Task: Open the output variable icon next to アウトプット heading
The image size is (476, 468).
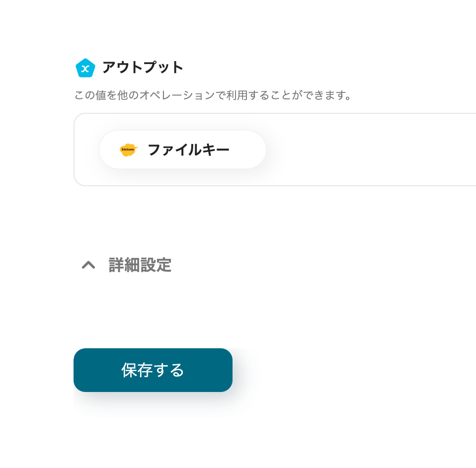Action: coord(85,68)
